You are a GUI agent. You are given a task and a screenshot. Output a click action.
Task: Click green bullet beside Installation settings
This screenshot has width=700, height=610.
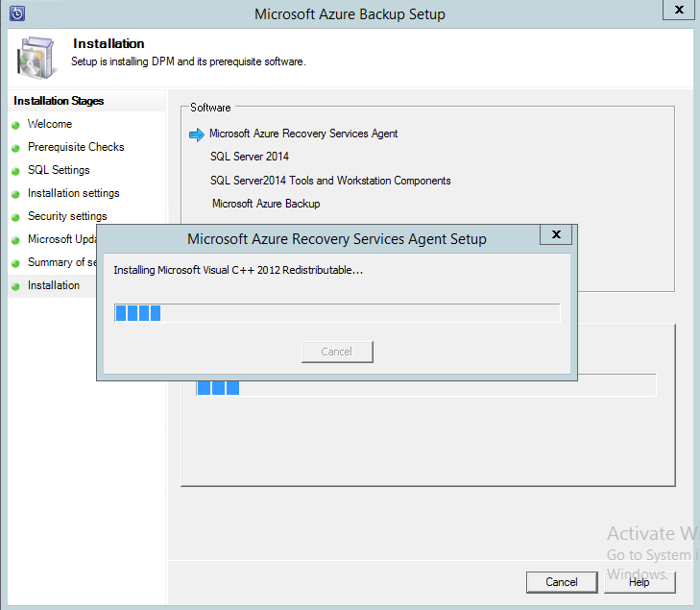(15, 194)
